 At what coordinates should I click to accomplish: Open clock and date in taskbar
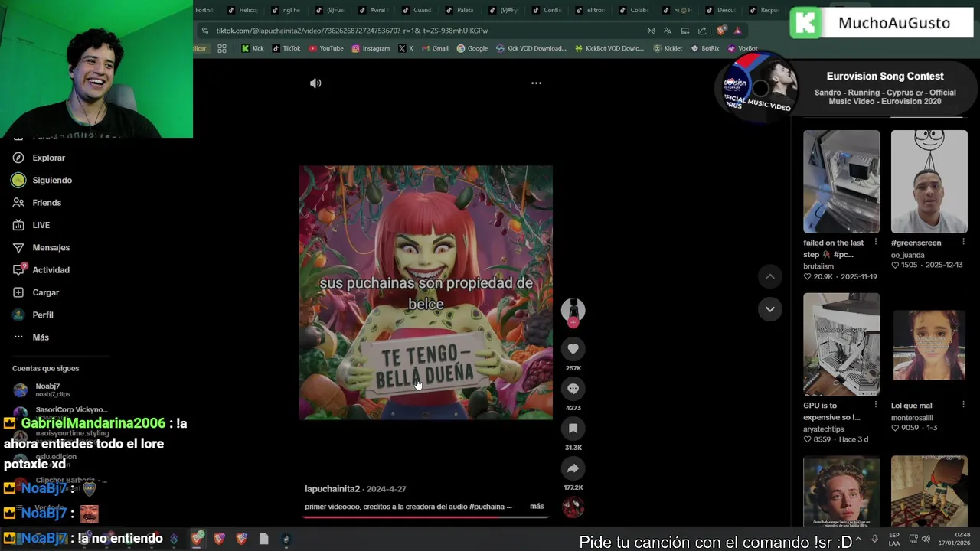[x=954, y=539]
